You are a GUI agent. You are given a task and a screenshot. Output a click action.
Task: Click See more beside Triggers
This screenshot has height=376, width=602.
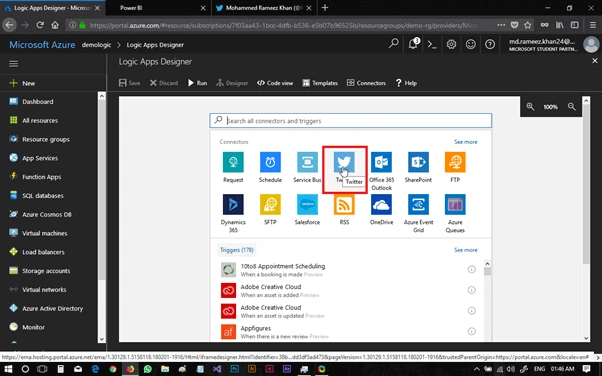466,250
